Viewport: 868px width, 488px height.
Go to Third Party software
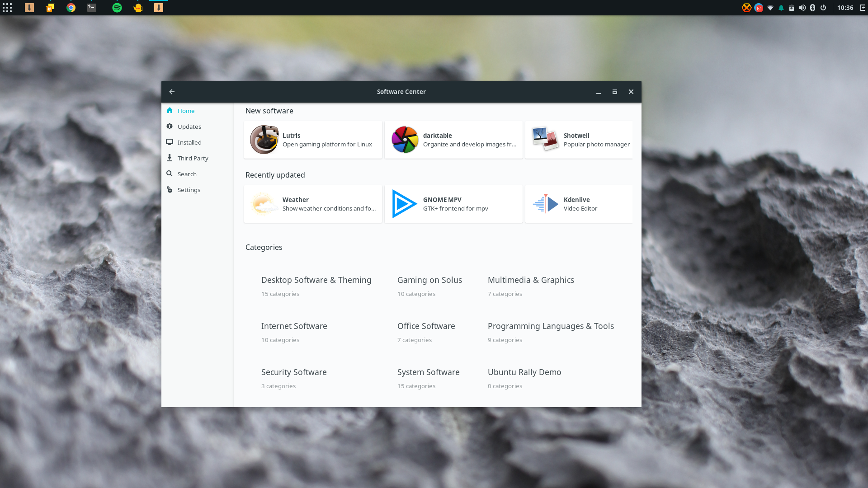pos(197,158)
